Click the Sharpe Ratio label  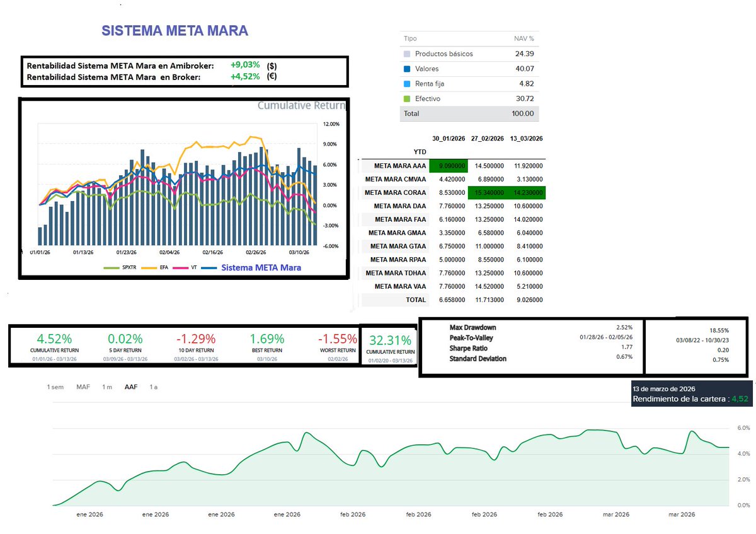pos(468,348)
